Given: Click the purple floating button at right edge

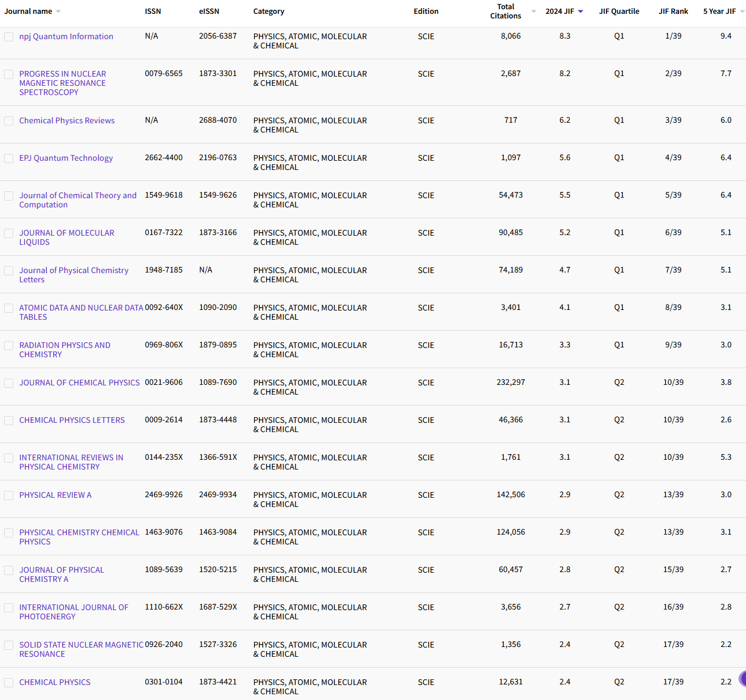Looking at the screenshot, I should (743, 679).
